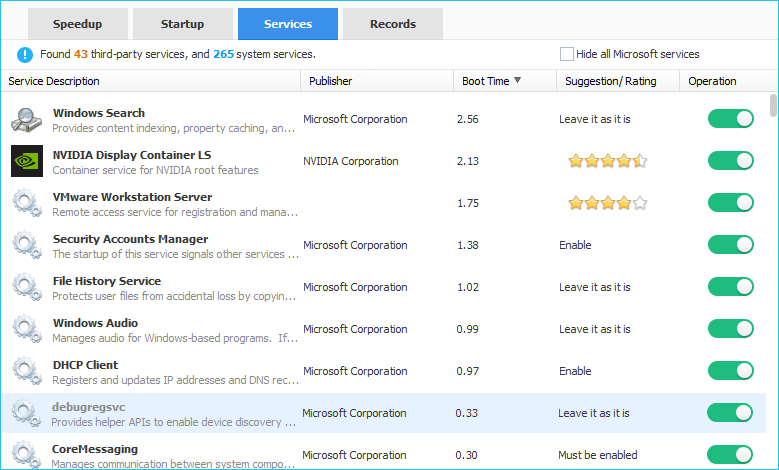Select VMware Workstation Server title
Image resolution: width=779 pixels, height=470 pixels.
(132, 197)
